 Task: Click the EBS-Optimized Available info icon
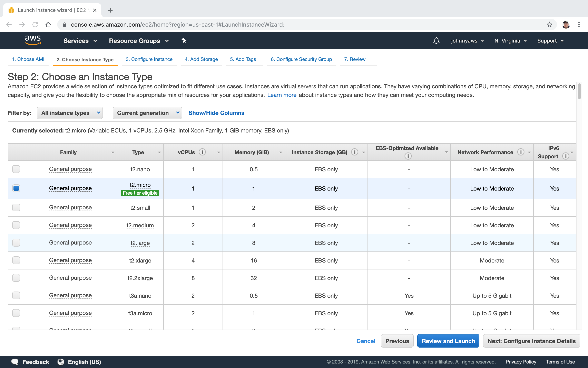(x=408, y=156)
